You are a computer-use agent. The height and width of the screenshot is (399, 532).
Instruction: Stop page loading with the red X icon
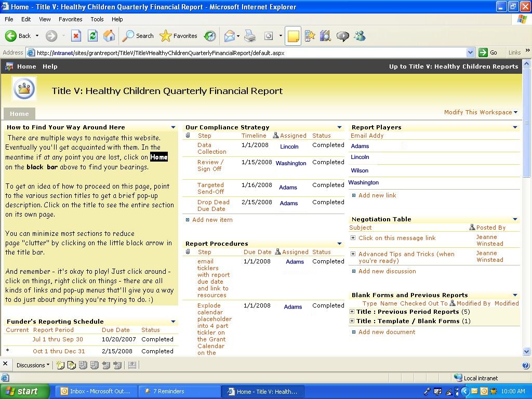click(x=76, y=36)
